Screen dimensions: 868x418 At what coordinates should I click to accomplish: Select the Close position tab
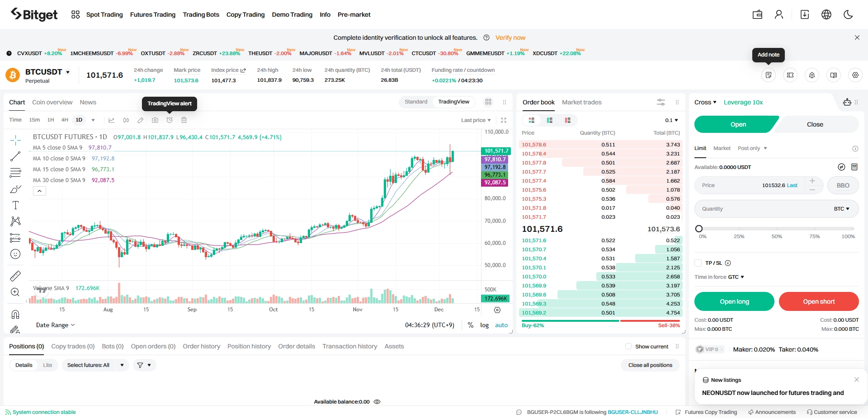(815, 124)
